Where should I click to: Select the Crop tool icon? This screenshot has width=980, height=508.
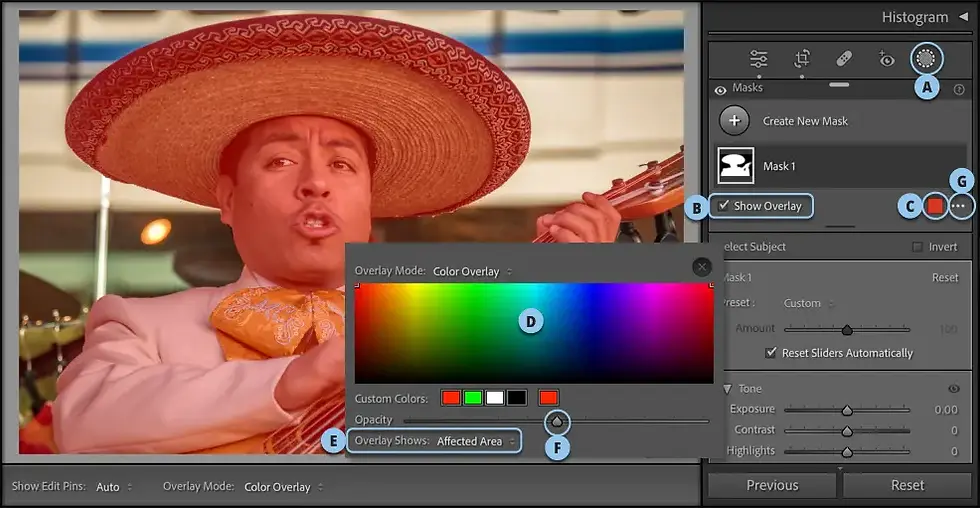802,59
